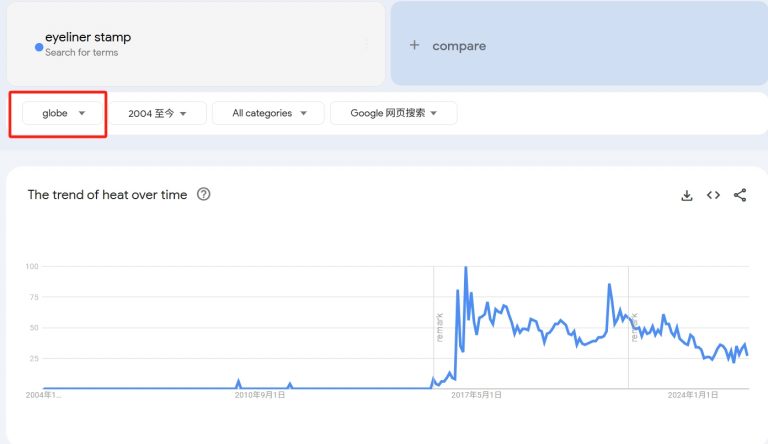Screen dimensions: 768x444
Task: Click the compare text label
Action: pyautogui.click(x=459, y=46)
